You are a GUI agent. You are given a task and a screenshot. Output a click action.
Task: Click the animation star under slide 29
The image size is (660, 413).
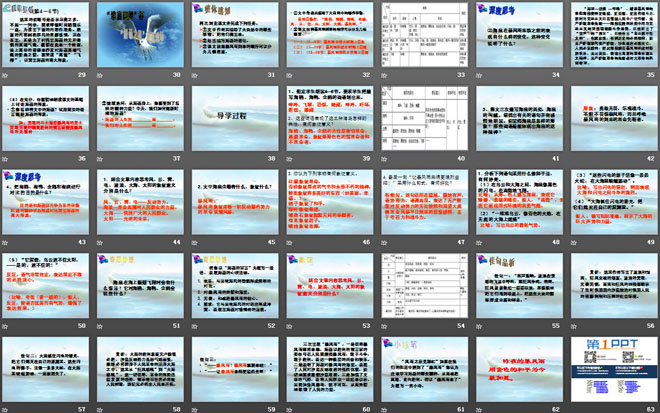5,76
